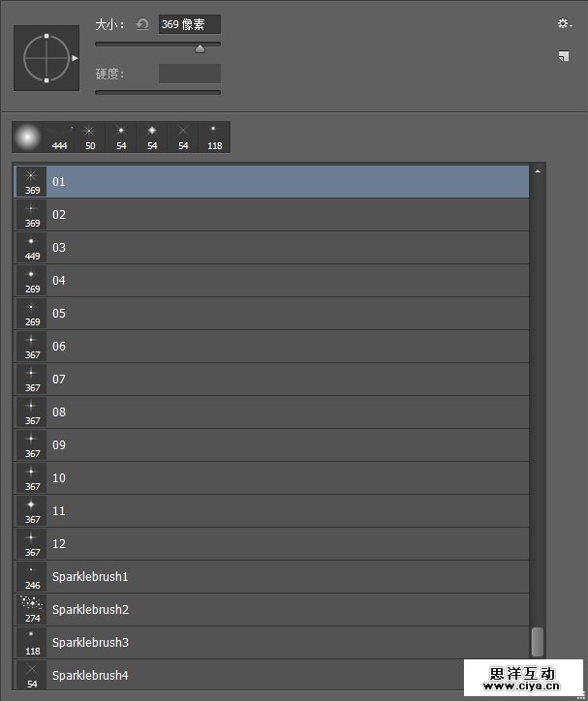Open the brush panel gear settings menu

pyautogui.click(x=563, y=24)
